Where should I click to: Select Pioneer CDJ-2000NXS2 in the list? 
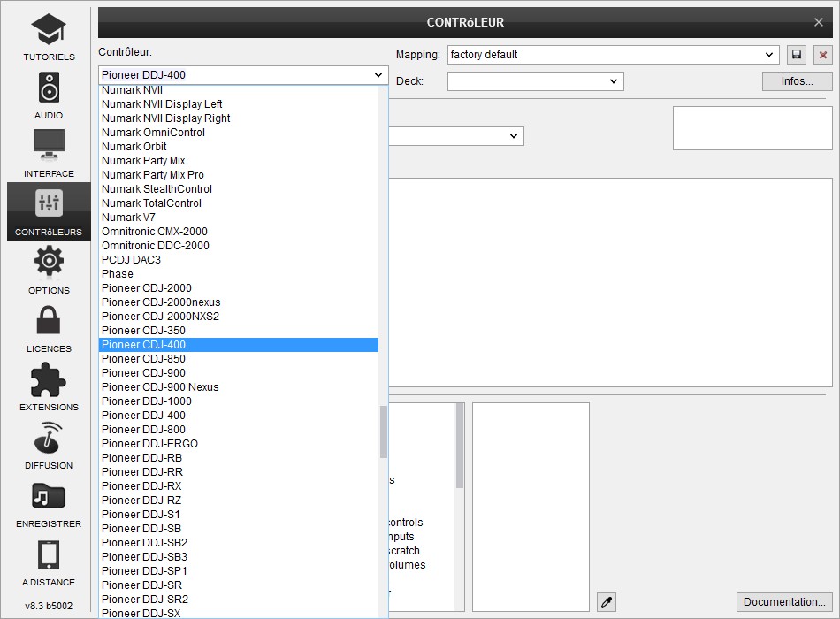tap(239, 317)
